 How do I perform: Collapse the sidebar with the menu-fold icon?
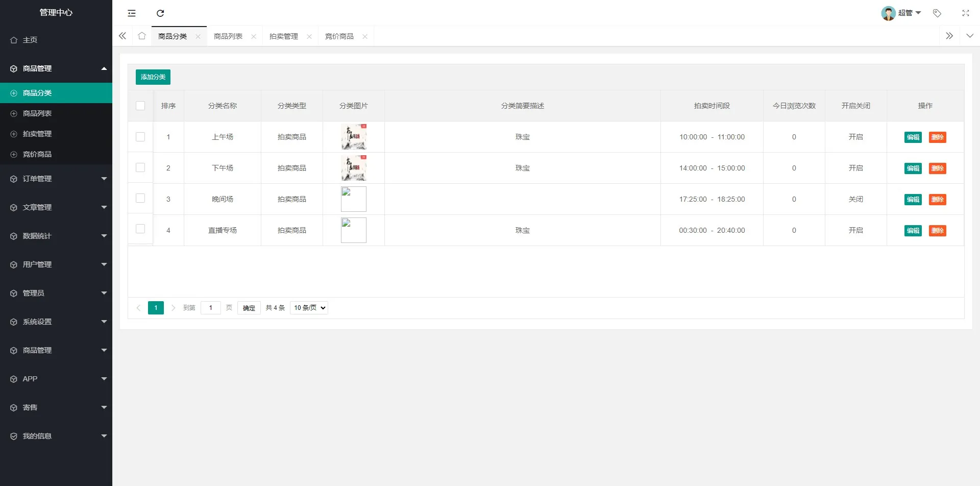point(132,13)
